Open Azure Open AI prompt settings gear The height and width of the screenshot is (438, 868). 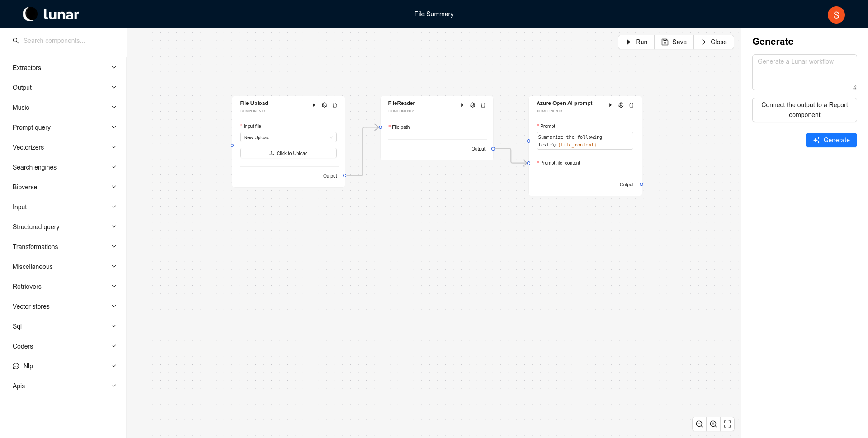(621, 105)
